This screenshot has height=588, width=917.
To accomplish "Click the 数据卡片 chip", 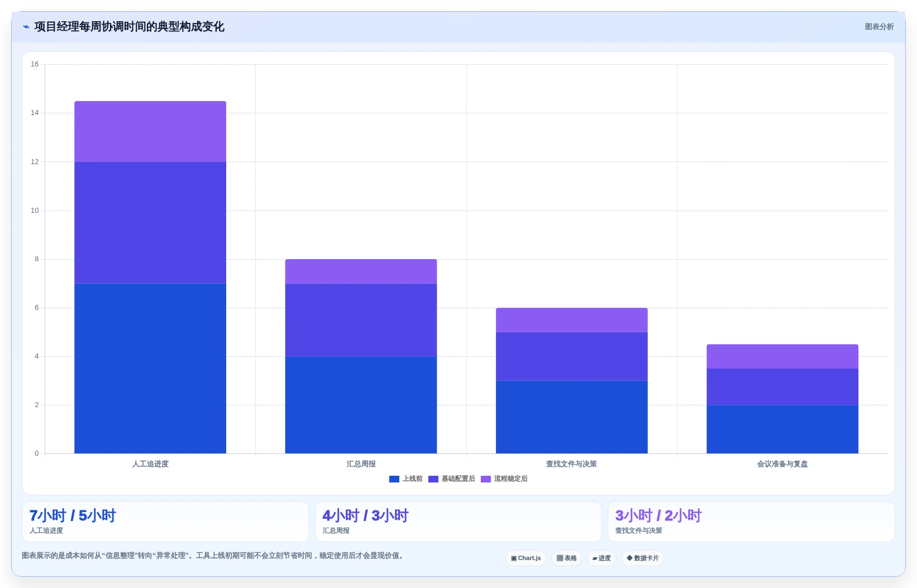I will (x=643, y=558).
